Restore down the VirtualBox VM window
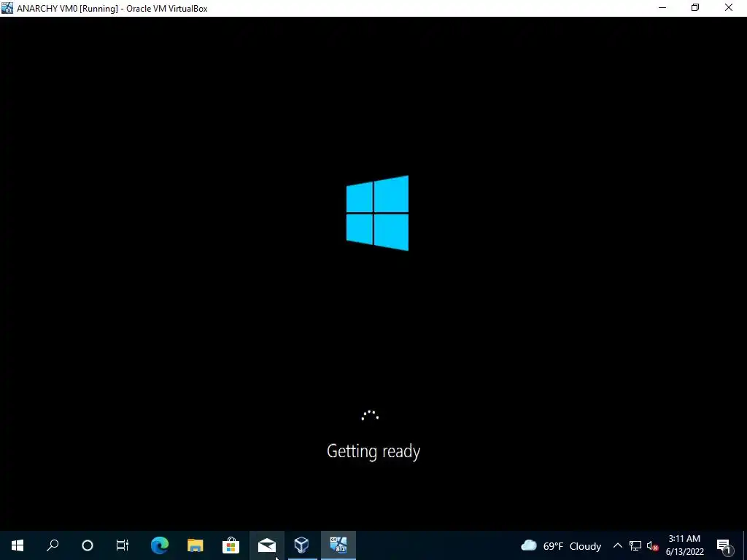This screenshot has height=560, width=747. pos(695,8)
